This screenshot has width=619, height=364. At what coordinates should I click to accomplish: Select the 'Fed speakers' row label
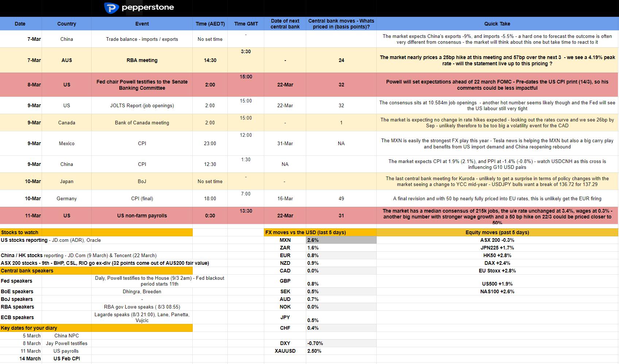21,281
